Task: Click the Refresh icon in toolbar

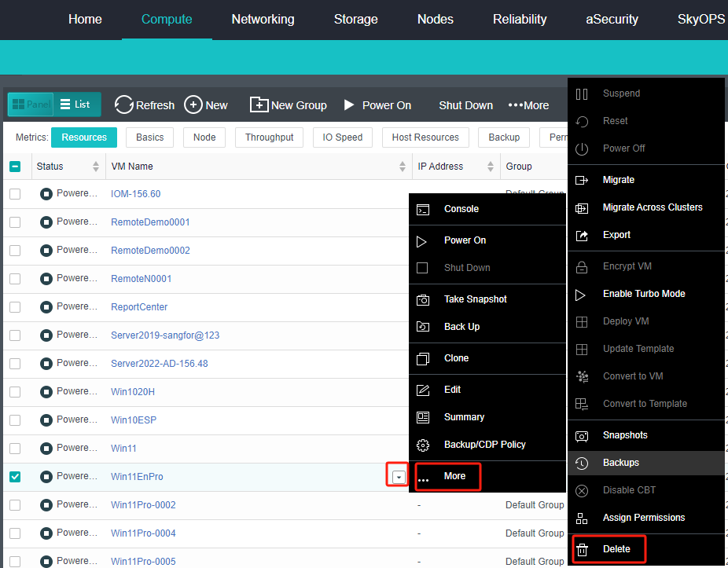Action: click(124, 104)
